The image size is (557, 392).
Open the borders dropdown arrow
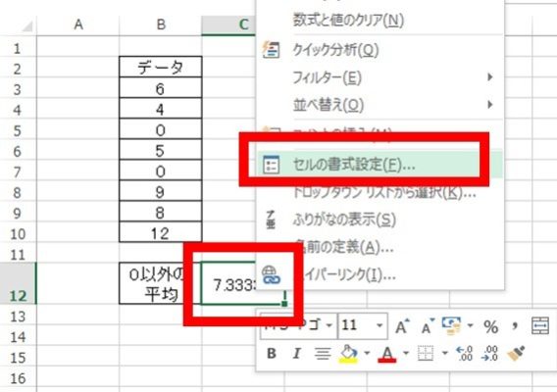[444, 354]
